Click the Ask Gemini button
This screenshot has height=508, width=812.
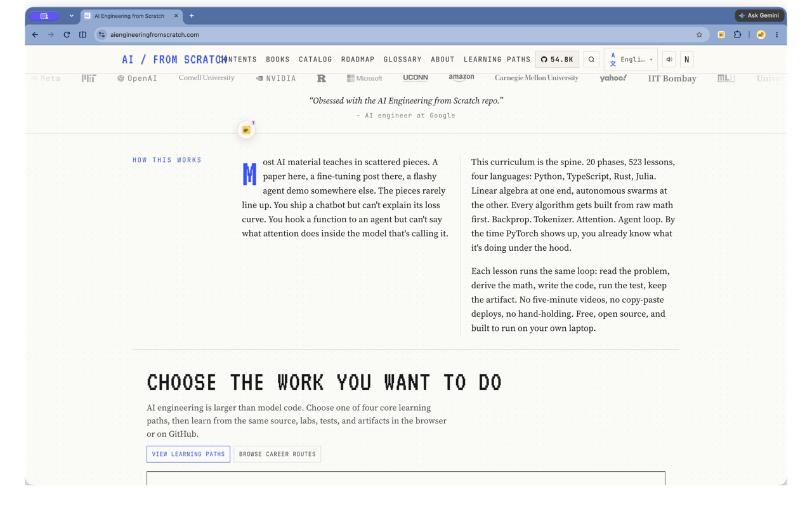coord(759,15)
